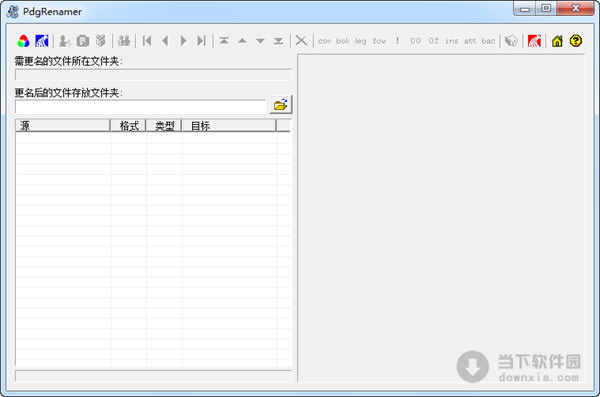Move selected item up one row
Image resolution: width=600 pixels, height=397 pixels.
tap(242, 41)
